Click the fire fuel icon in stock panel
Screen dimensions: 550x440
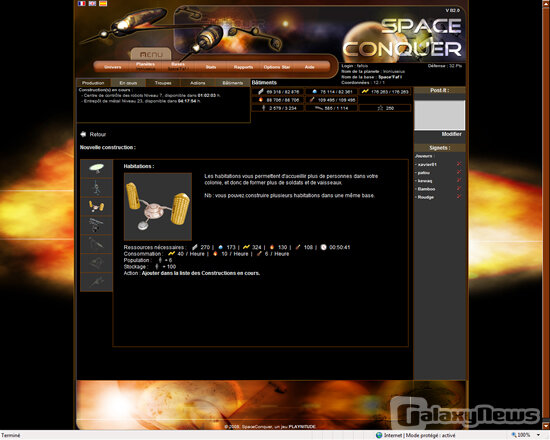tap(261, 100)
